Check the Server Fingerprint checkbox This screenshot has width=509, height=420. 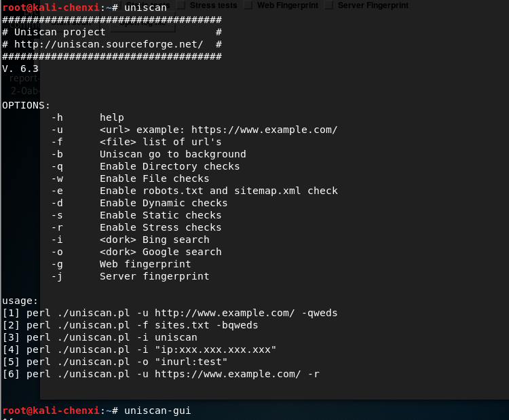[x=329, y=5]
